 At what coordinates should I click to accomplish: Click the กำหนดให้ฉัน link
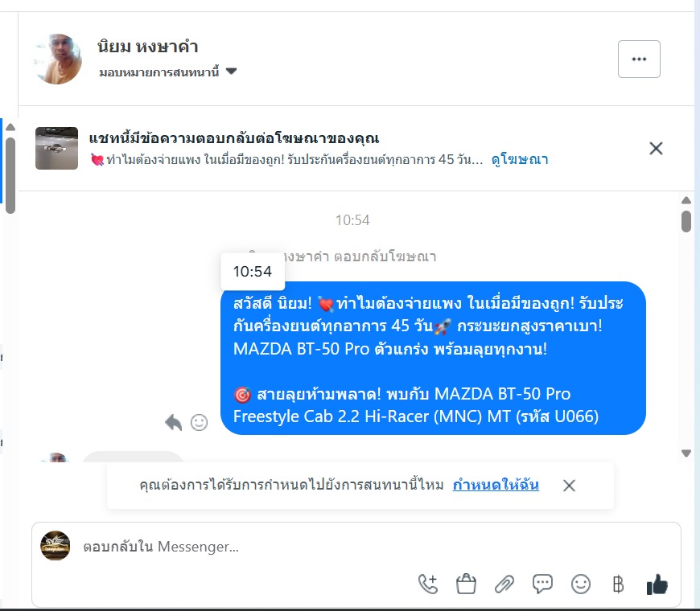(496, 485)
